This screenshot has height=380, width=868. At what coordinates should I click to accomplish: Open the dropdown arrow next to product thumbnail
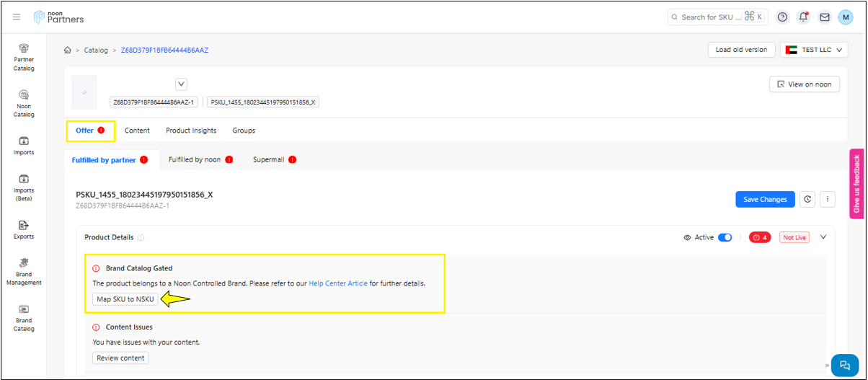[x=182, y=84]
